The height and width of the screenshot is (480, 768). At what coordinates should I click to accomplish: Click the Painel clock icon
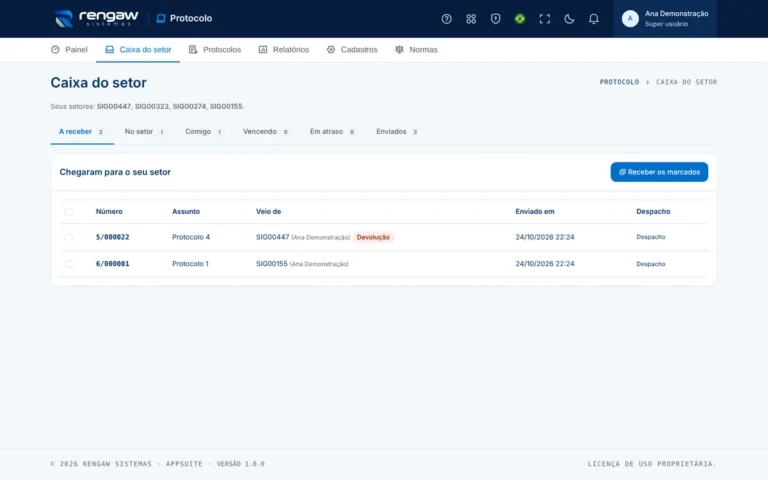pyautogui.click(x=55, y=49)
